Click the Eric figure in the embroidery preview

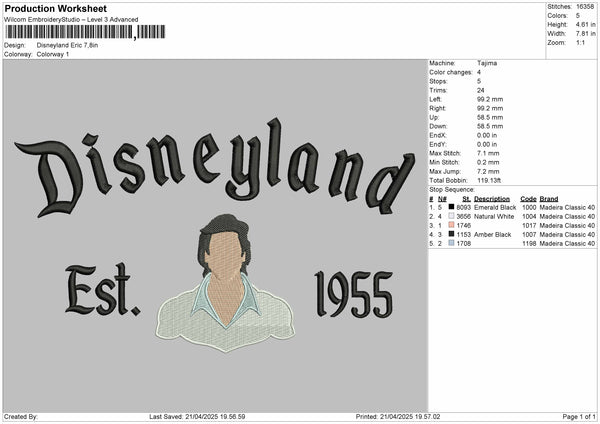click(x=226, y=283)
